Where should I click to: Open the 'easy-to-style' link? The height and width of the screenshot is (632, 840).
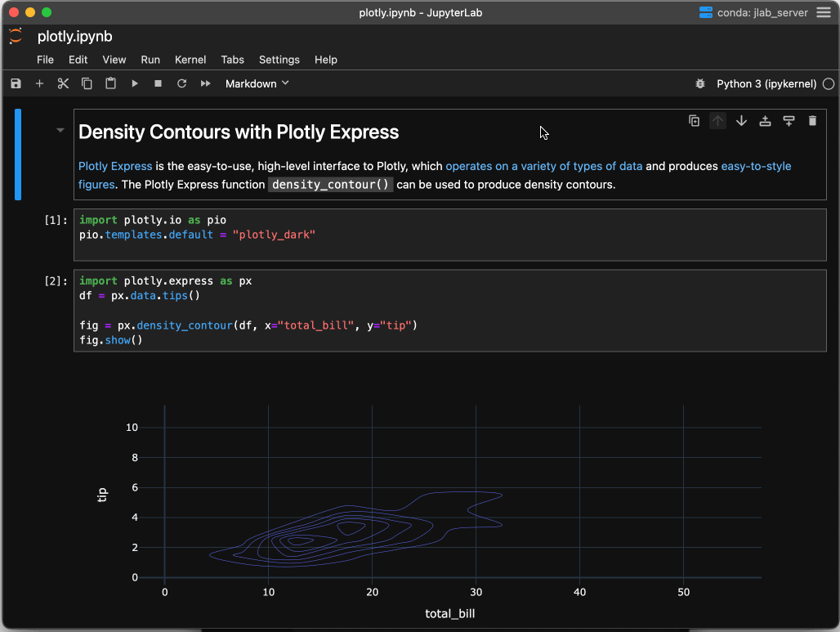[x=756, y=166]
